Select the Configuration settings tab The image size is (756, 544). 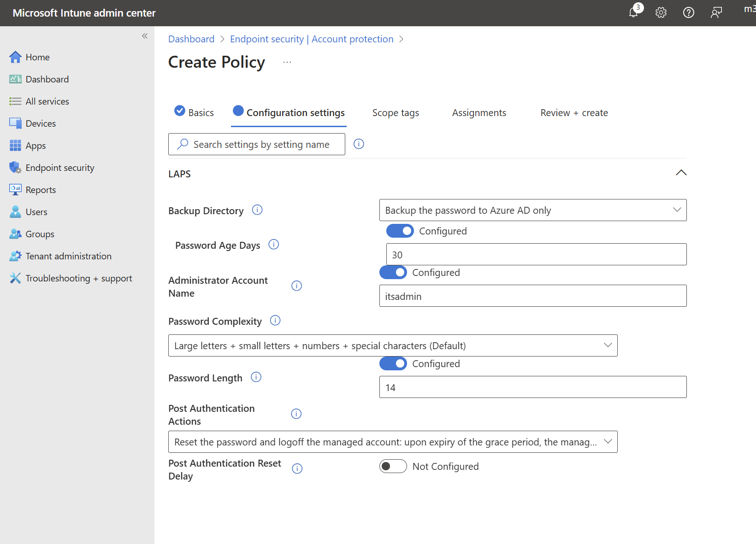[289, 112]
